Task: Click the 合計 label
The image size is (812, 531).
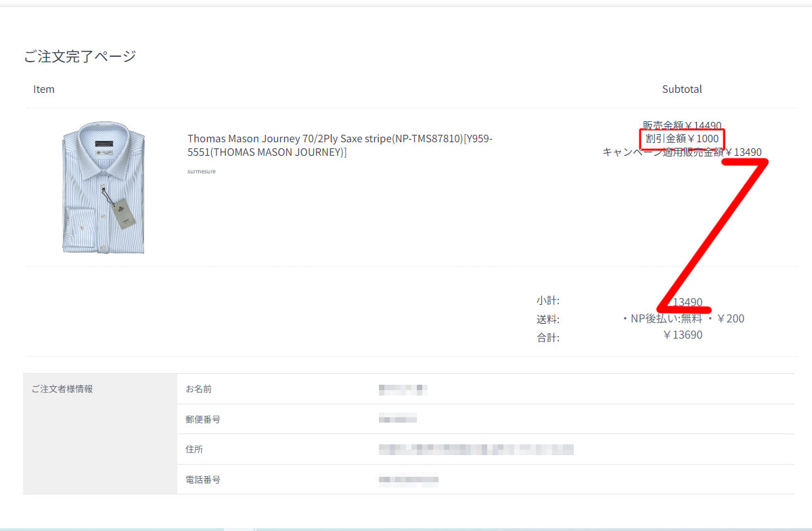Action: click(x=548, y=337)
